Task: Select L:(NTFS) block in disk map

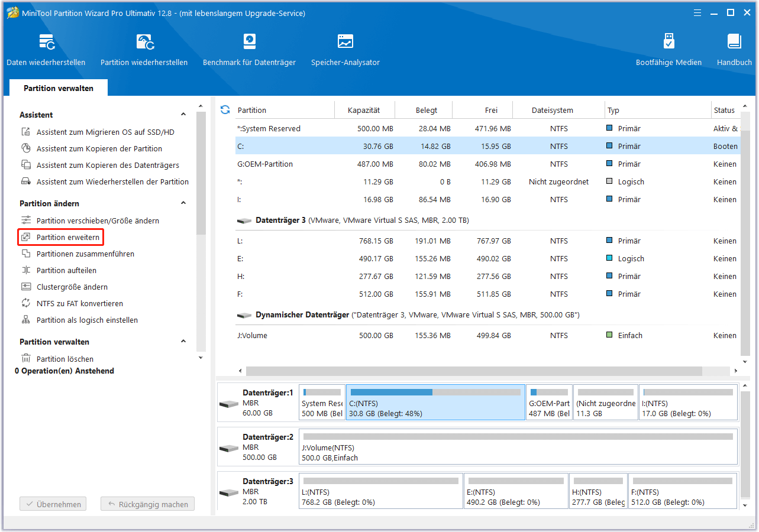Action: click(381, 491)
